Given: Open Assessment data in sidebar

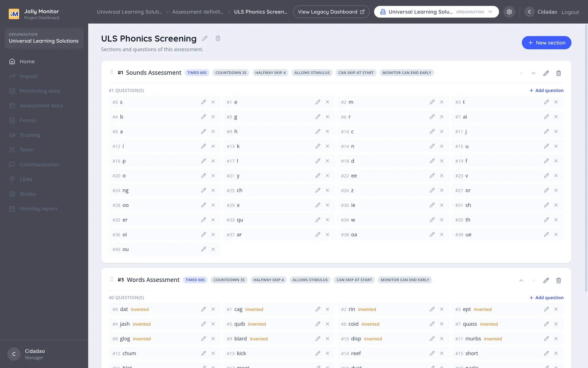Looking at the screenshot, I should [44, 105].
